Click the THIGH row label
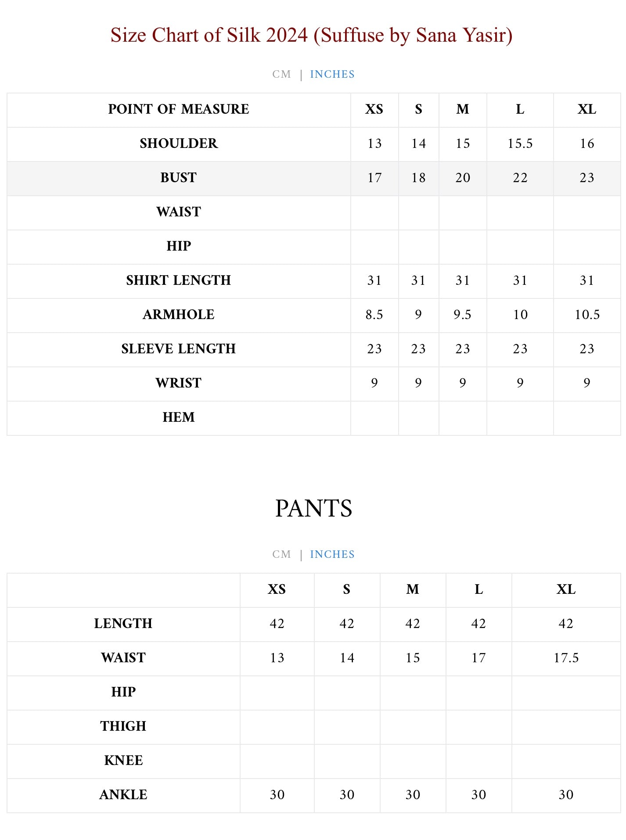The width and height of the screenshot is (626, 840). [123, 726]
